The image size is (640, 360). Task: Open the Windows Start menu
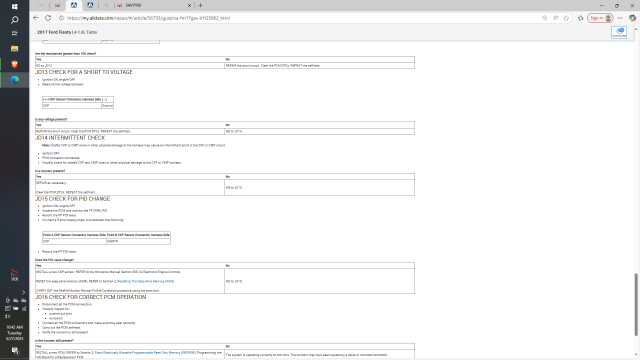[14, 7]
